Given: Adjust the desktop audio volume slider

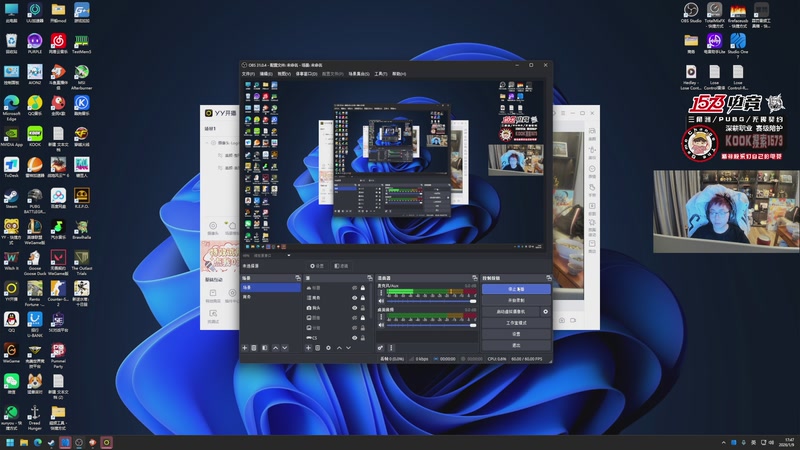Looking at the screenshot, I should click(x=432, y=325).
